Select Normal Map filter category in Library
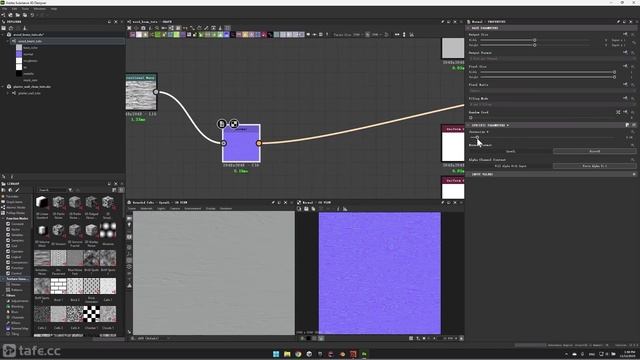 (x=20, y=329)
